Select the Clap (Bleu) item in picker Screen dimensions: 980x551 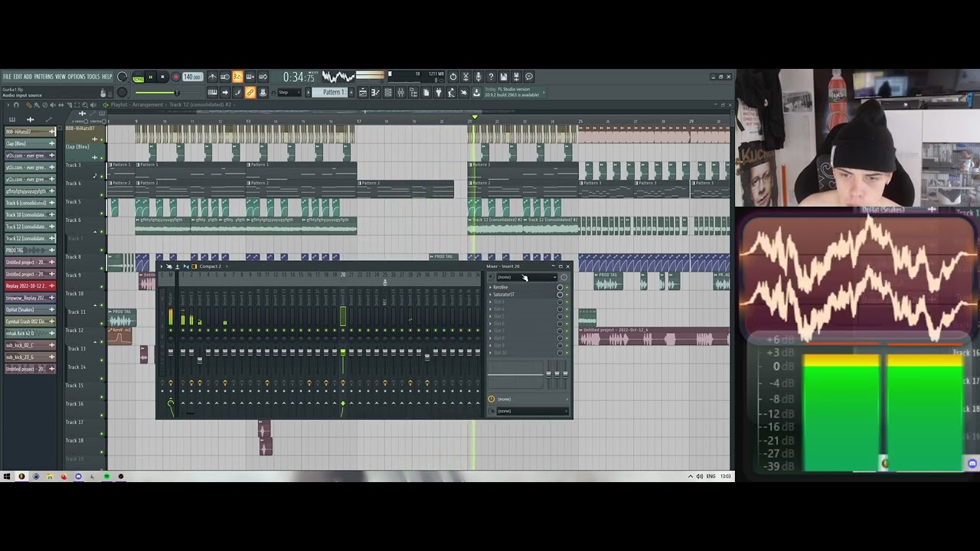click(29, 143)
